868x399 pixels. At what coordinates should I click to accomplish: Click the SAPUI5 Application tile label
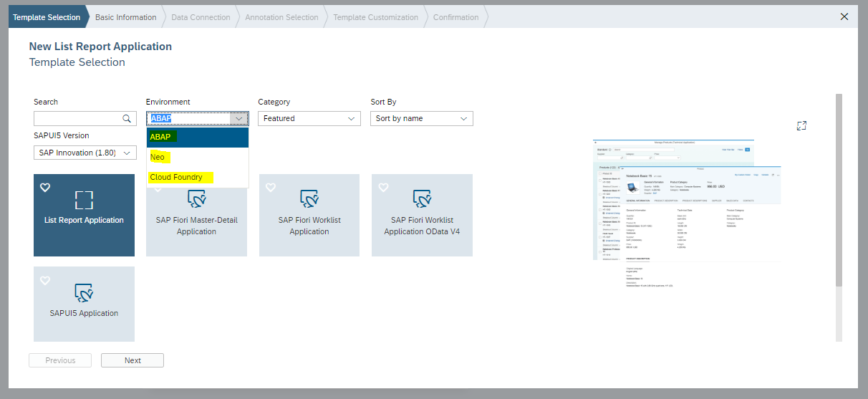(84, 313)
